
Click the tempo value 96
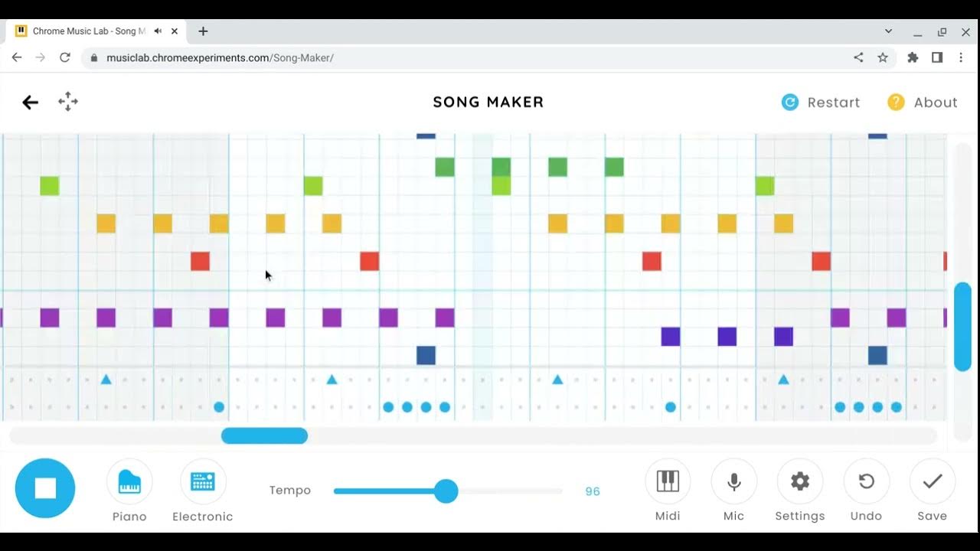[593, 491]
